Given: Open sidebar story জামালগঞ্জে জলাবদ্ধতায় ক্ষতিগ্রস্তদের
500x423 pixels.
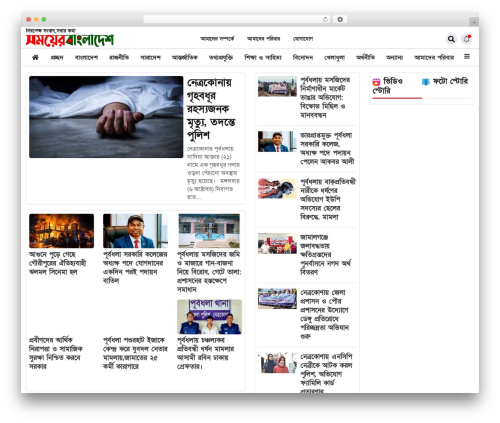Looking at the screenshot, I should pos(326,254).
